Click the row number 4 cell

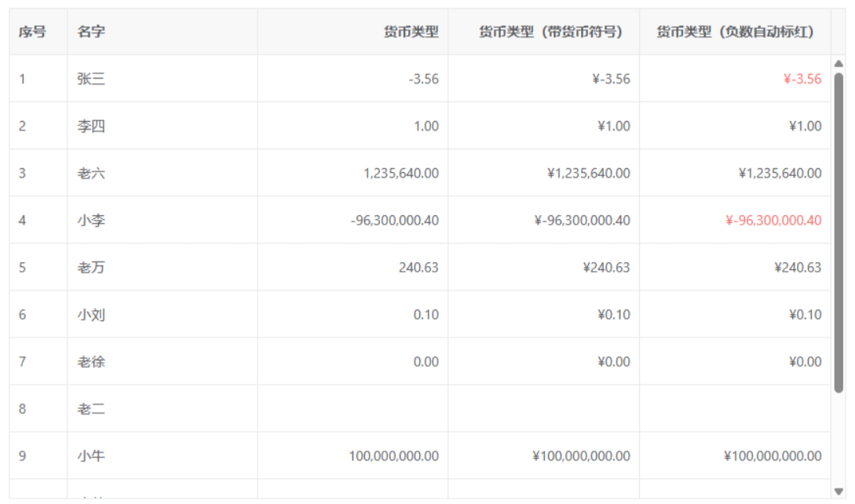pyautogui.click(x=38, y=221)
